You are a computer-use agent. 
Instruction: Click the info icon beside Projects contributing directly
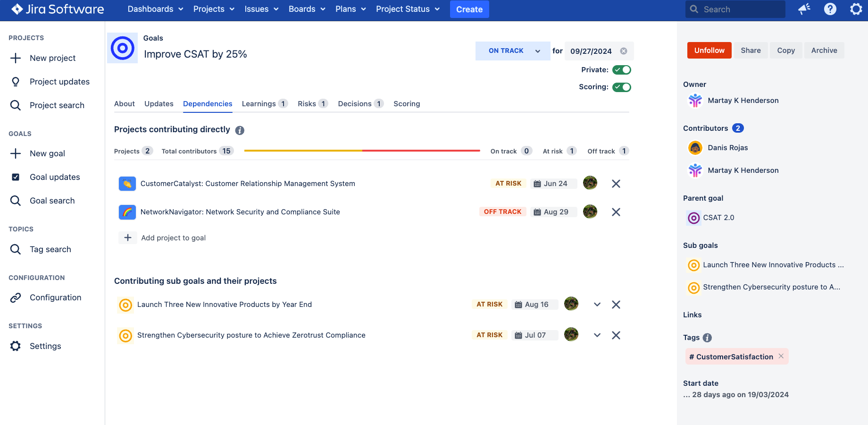coord(240,130)
